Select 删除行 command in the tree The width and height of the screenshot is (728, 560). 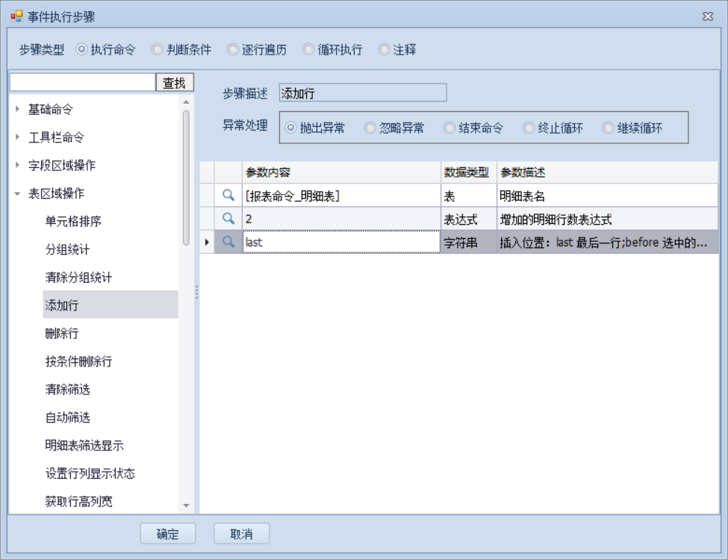click(x=62, y=334)
